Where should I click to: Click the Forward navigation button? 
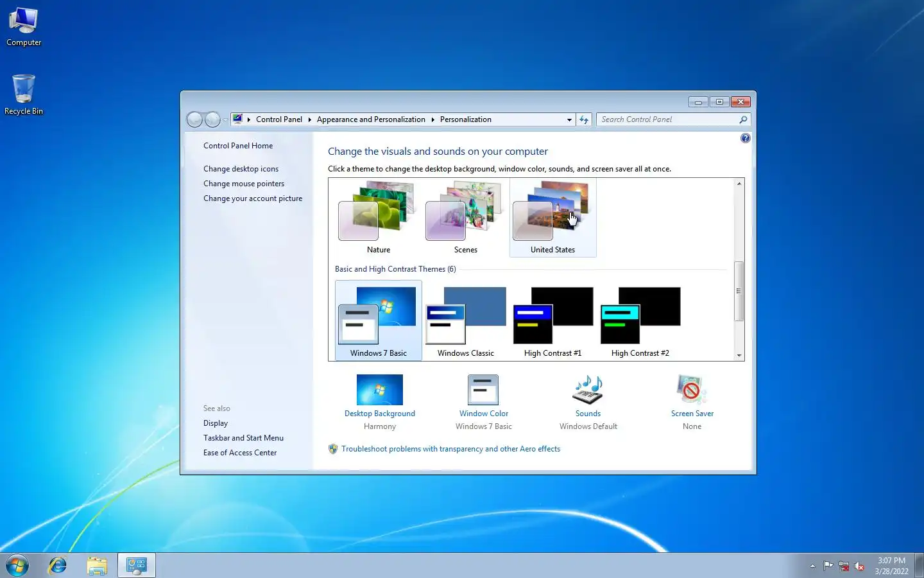coord(212,119)
